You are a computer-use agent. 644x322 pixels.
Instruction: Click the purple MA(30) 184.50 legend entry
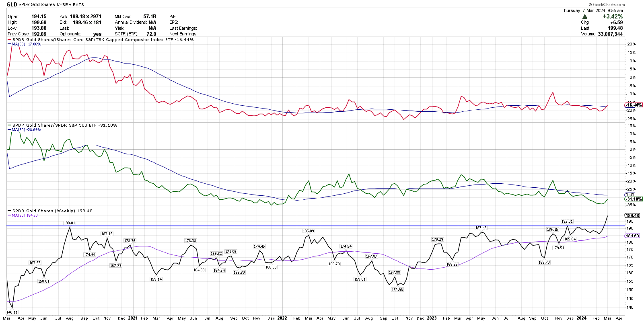(24, 215)
